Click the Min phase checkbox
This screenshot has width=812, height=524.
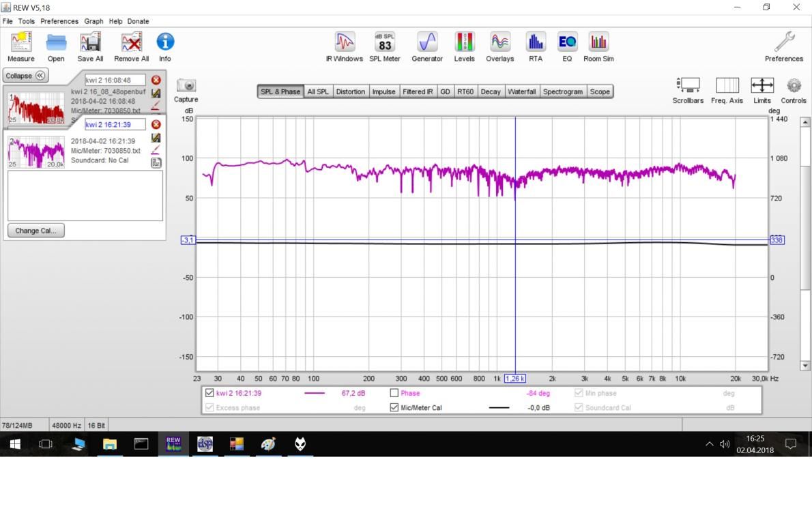click(579, 393)
